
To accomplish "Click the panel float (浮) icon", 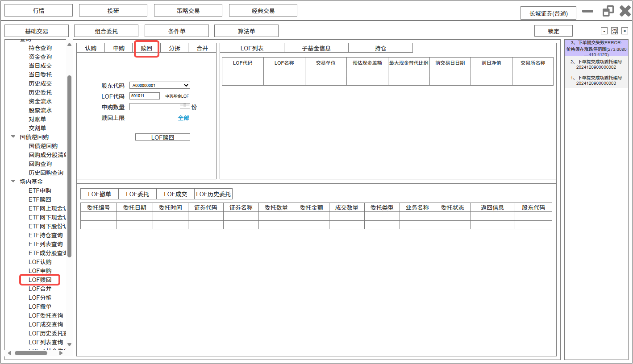I will click(x=615, y=31).
